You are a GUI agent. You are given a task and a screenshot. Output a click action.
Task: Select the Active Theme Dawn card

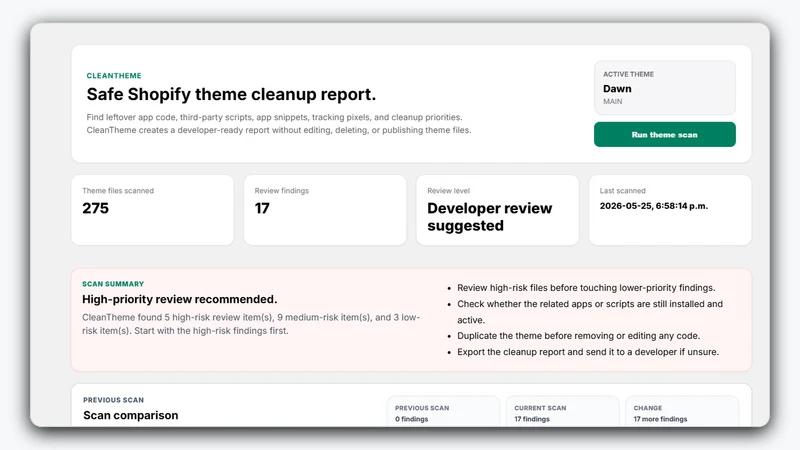[x=664, y=88]
